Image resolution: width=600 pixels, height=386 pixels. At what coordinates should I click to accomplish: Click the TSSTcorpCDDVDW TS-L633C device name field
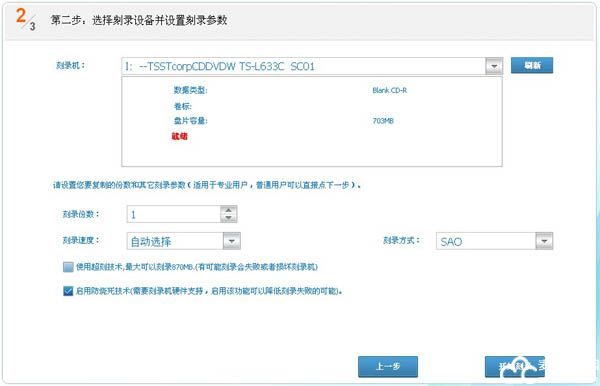(x=303, y=66)
